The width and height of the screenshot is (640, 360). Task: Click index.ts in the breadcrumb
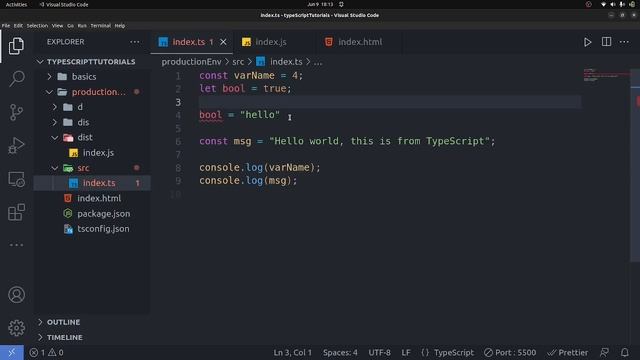coord(286,62)
